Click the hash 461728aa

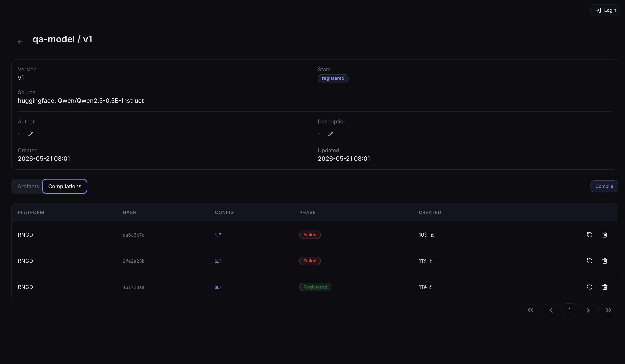133,287
